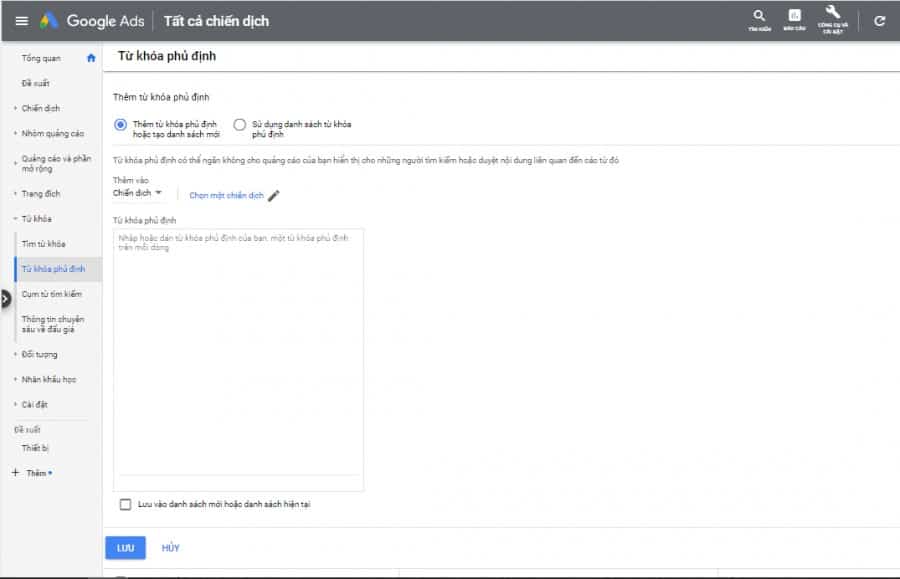The image size is (900, 579).
Task: Select 'Sử dụng danh sách từ khóa' radio
Action: (x=239, y=125)
